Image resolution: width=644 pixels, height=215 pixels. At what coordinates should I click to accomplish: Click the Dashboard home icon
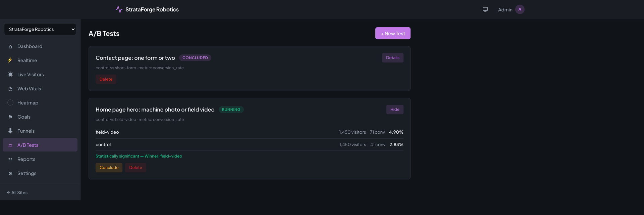[10, 47]
